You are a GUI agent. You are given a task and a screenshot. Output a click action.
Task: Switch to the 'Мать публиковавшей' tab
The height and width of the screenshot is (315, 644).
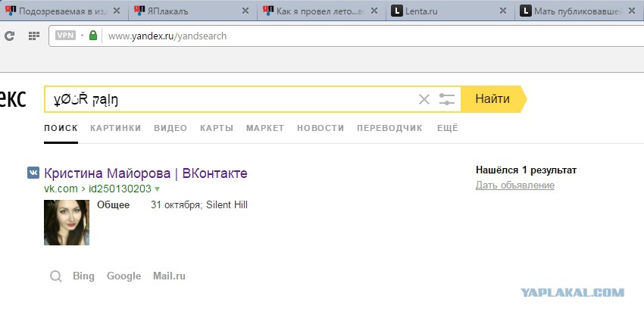(579, 11)
